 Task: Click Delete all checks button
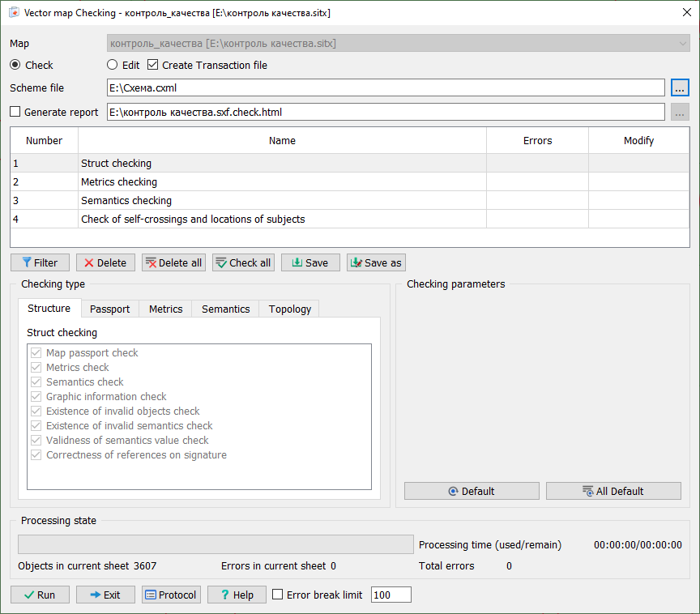pos(173,262)
